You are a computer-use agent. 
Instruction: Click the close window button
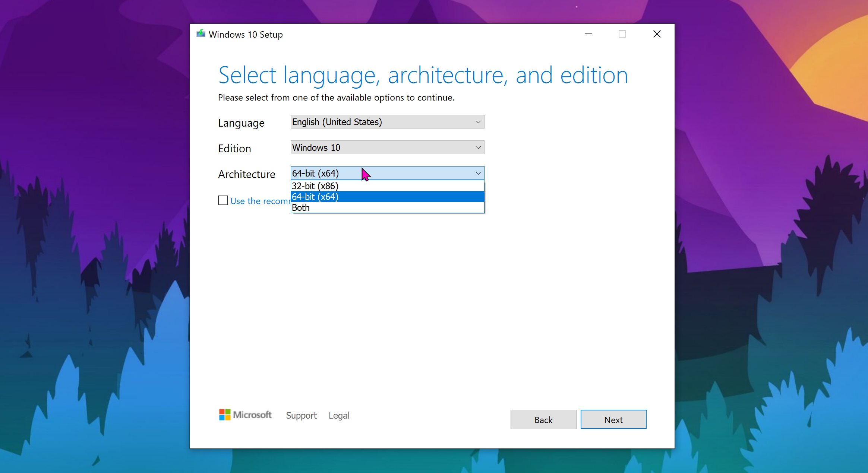[657, 34]
